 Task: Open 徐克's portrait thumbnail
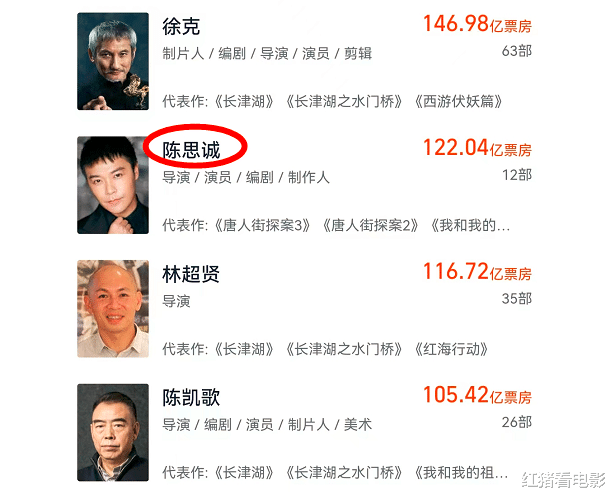(113, 61)
